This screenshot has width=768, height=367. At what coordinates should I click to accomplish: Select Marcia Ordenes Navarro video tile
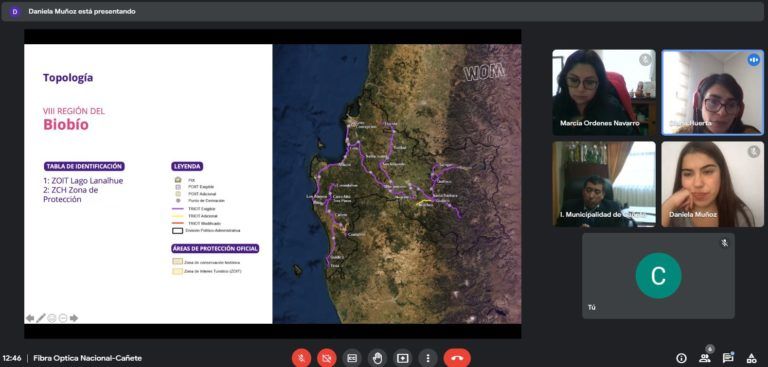tap(604, 92)
